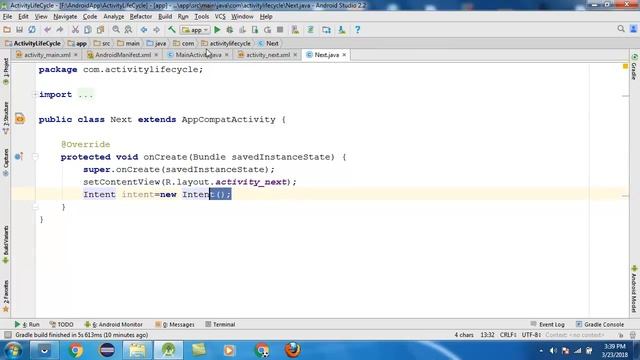Click the class gutter icon beside Next

[x=20, y=119]
